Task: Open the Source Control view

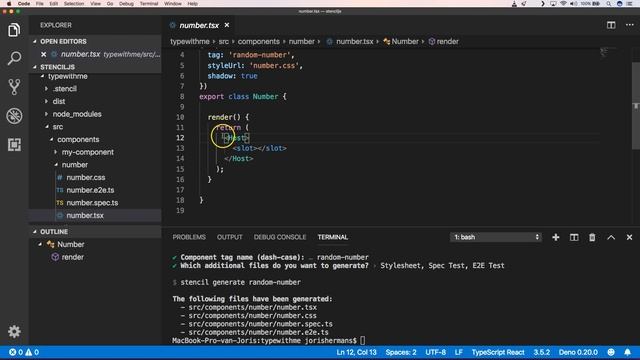Action: click(14, 87)
